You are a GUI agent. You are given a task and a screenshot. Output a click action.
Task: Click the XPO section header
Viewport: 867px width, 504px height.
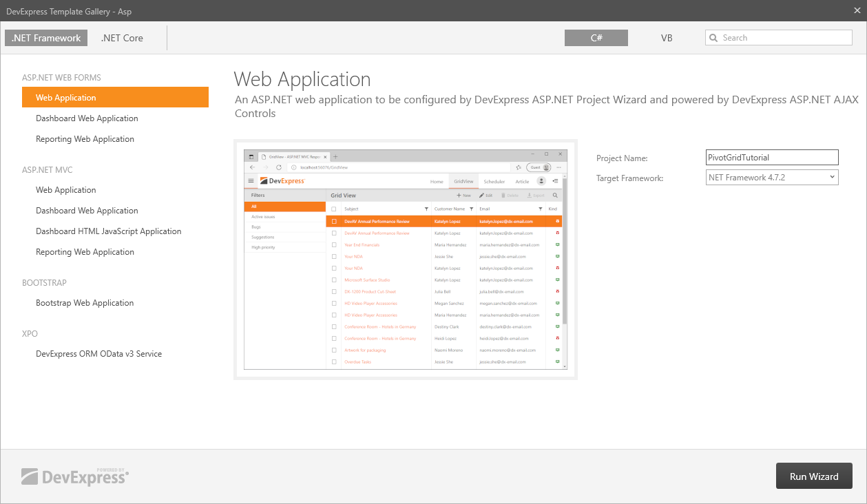pyautogui.click(x=30, y=334)
